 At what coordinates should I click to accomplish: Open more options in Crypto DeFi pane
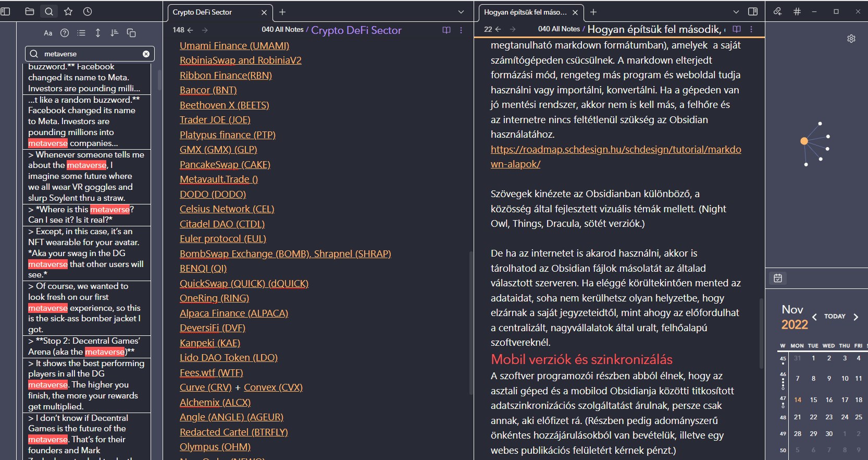tap(461, 30)
